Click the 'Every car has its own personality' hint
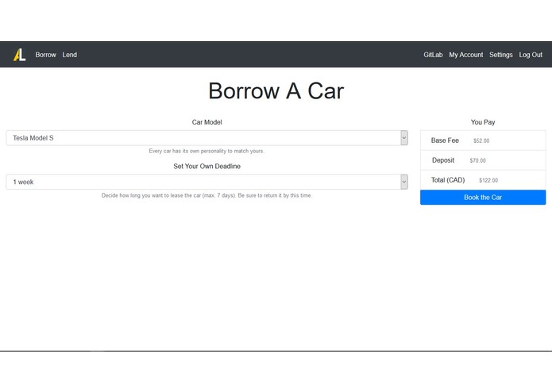The width and height of the screenshot is (552, 392). point(207,152)
